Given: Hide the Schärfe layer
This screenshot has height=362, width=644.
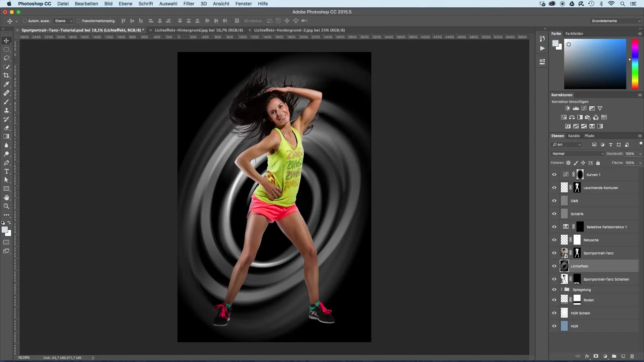Looking at the screenshot, I should point(554,214).
